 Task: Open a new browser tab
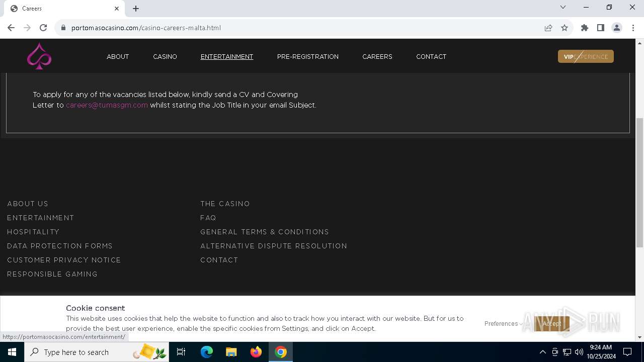(136, 9)
